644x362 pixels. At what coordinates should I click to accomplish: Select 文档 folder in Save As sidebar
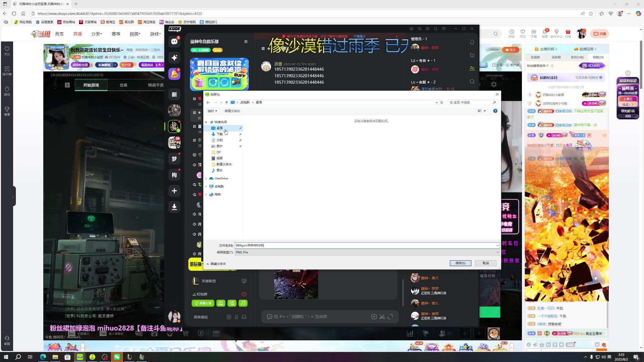coord(219,140)
